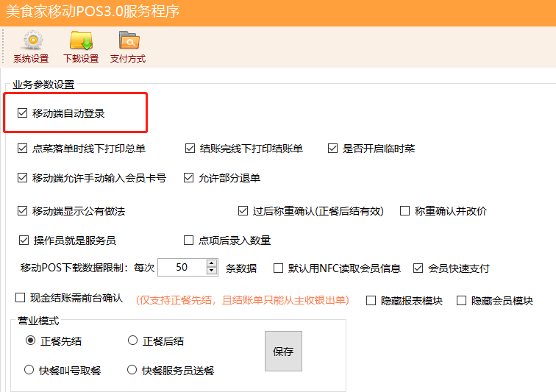Toggle 结账完线下打印结账单 checkbox
Screen dimensions: 556x392
[190, 149]
